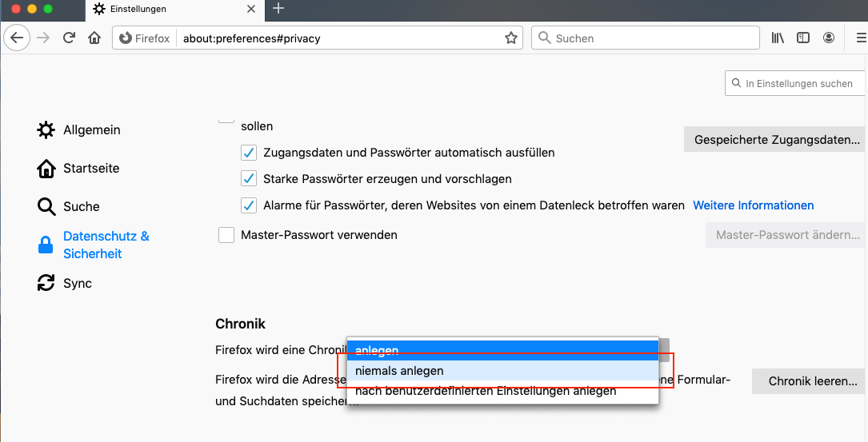Select 'nach benutzerdefinierten Einstellungen anlegen' option
Screen dimensions: 868x442
click(x=502, y=391)
